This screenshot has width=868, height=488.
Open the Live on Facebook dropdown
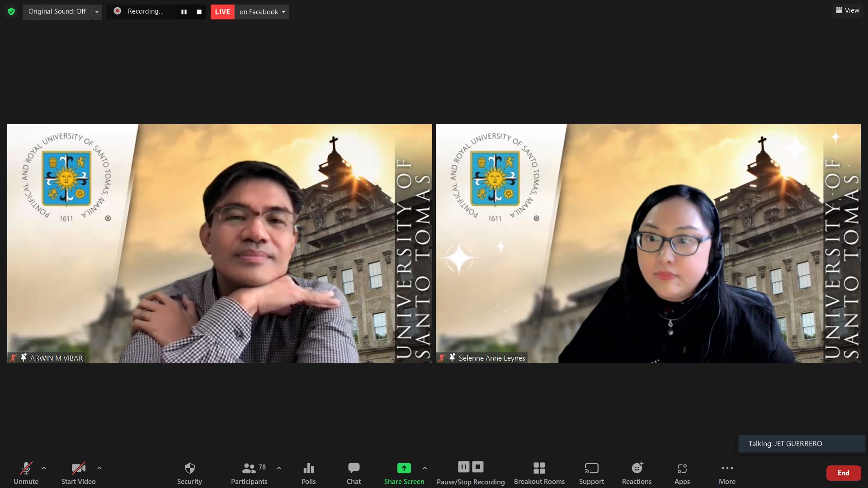(x=262, y=12)
